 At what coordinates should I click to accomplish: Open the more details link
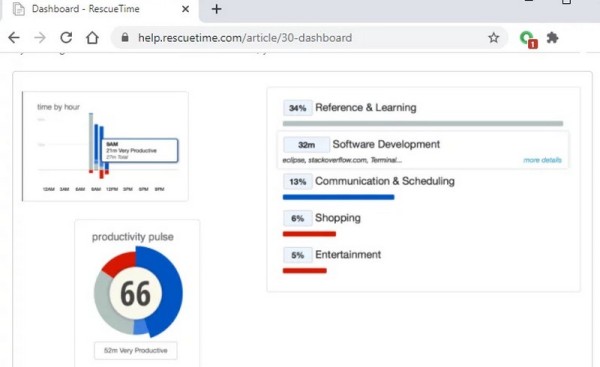coord(542,160)
